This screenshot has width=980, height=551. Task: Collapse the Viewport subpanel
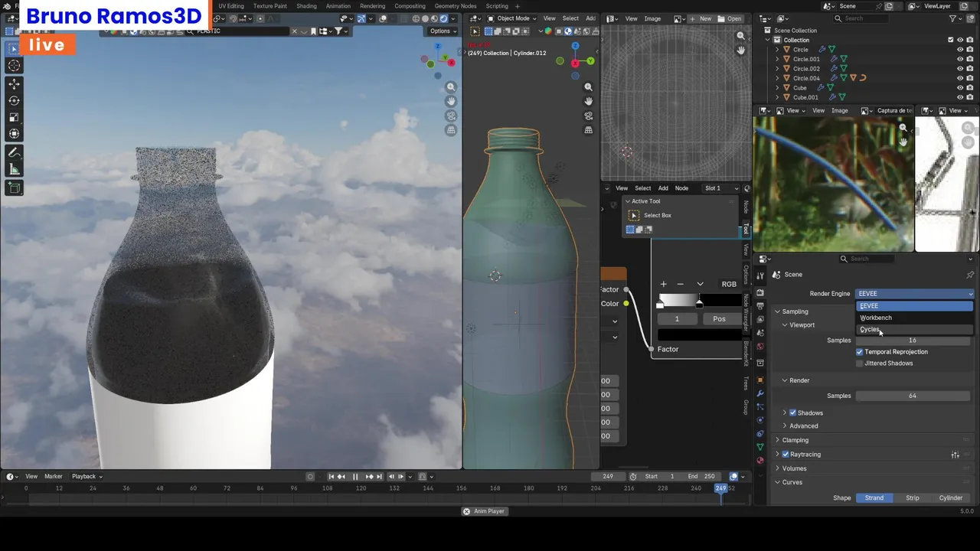point(785,325)
